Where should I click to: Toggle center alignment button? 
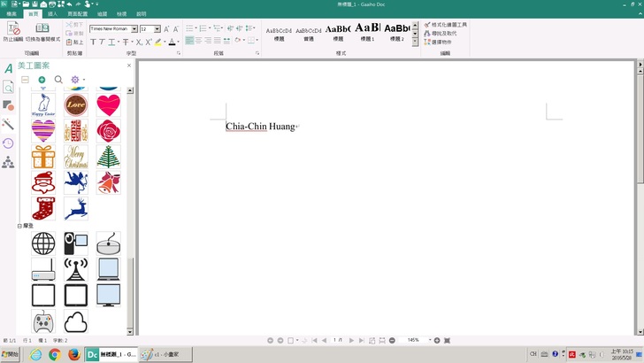click(199, 41)
